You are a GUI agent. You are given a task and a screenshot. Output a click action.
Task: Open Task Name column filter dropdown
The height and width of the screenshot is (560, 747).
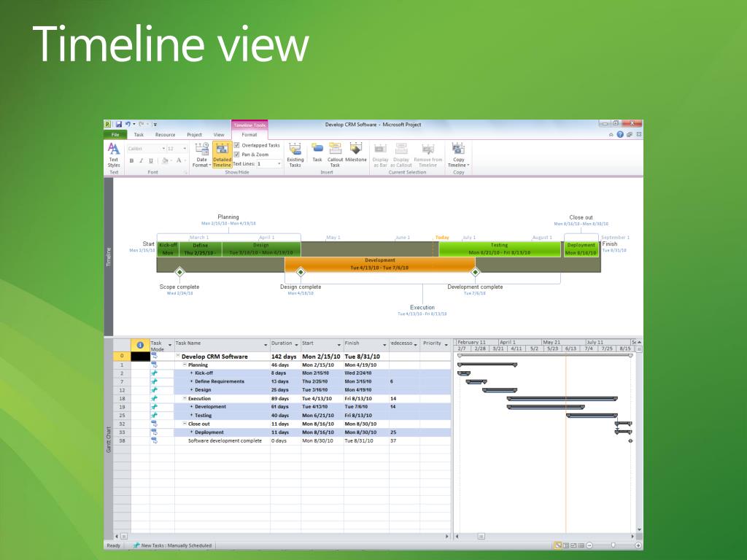click(266, 345)
